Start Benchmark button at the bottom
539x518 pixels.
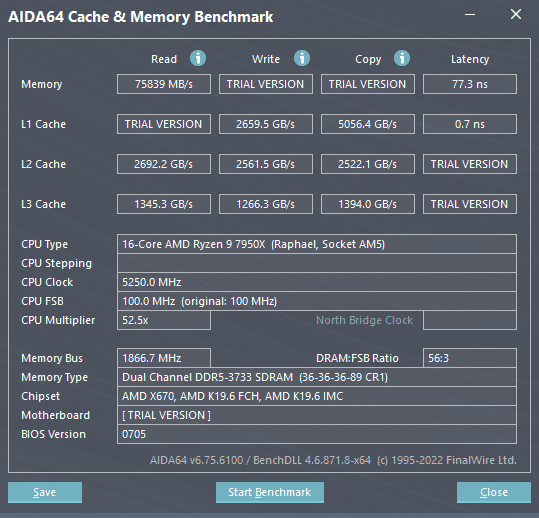tap(270, 492)
